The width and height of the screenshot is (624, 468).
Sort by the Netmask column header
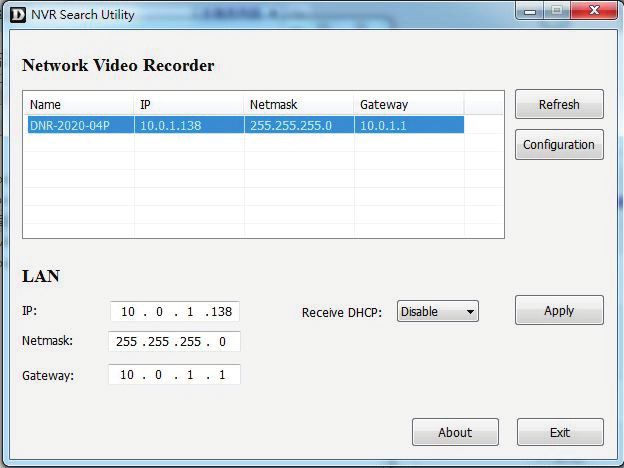[x=299, y=104]
